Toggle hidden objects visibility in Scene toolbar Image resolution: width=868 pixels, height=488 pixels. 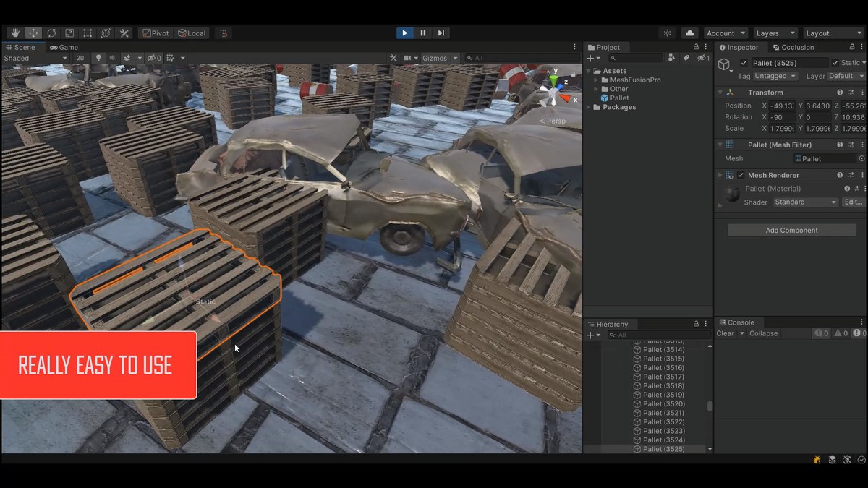(154, 58)
